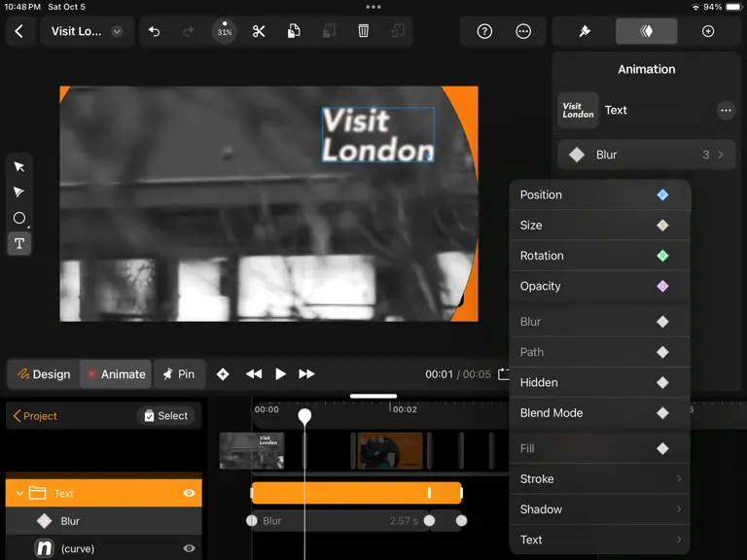
Task: Expand the Shadow submenu
Action: [x=600, y=509]
